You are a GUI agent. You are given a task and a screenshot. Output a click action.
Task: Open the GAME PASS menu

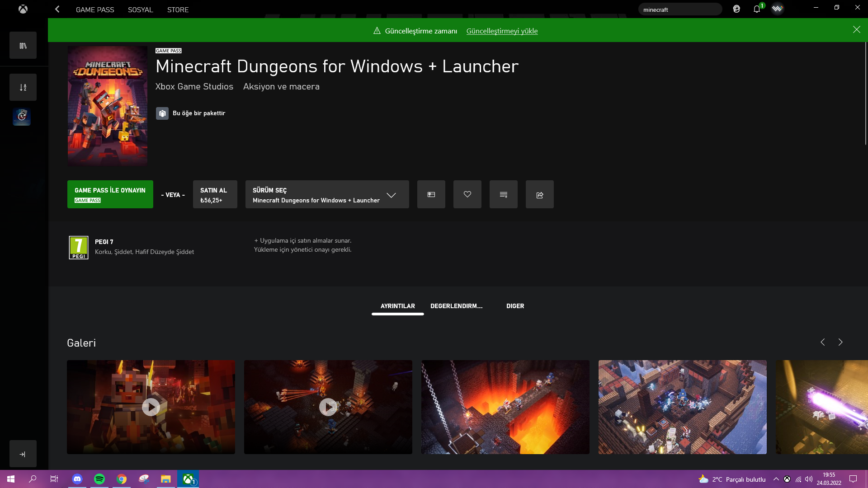click(95, 9)
